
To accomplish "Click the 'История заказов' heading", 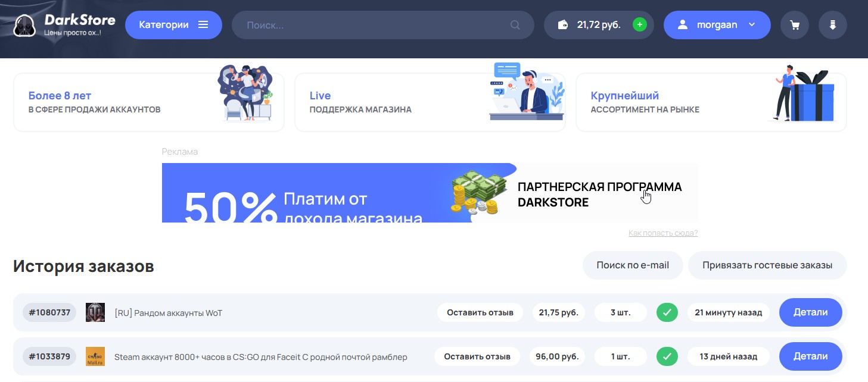I will tap(83, 266).
